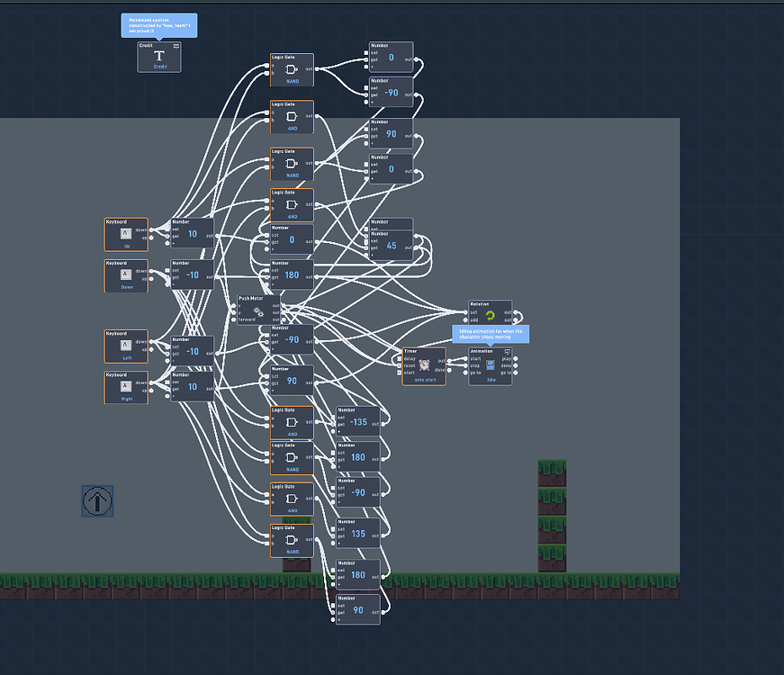Click Keyboard Up node's 'up' output port
This screenshot has width=784, height=675.
pos(151,238)
